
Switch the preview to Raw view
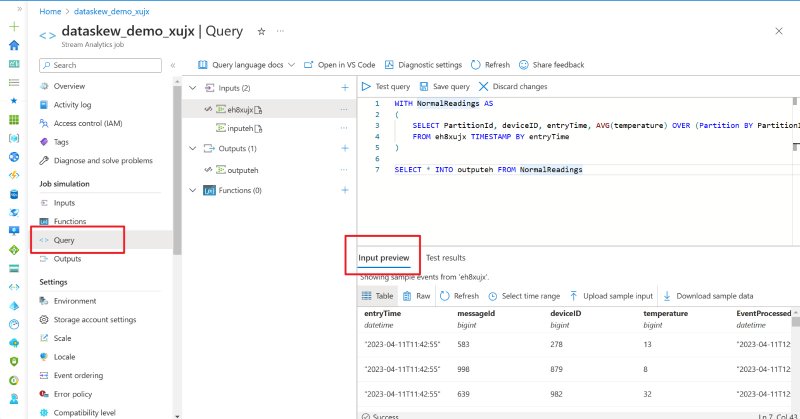(417, 296)
